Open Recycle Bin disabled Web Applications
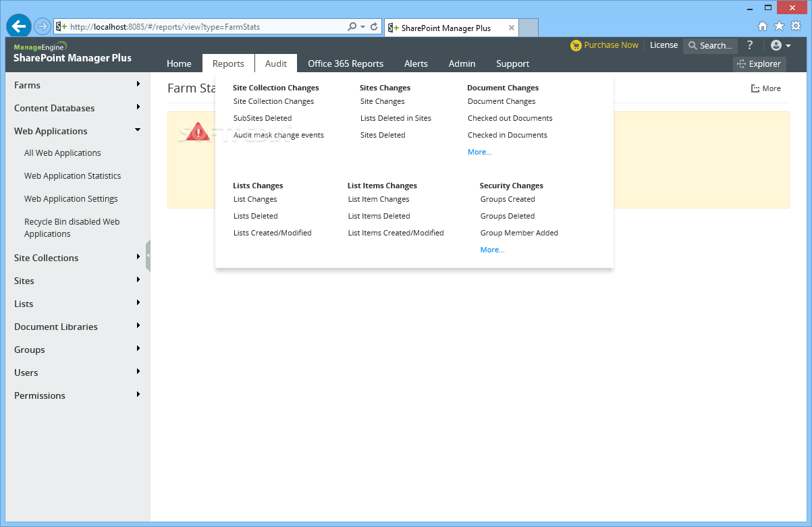Viewport: 812px width, 527px height. [x=72, y=228]
